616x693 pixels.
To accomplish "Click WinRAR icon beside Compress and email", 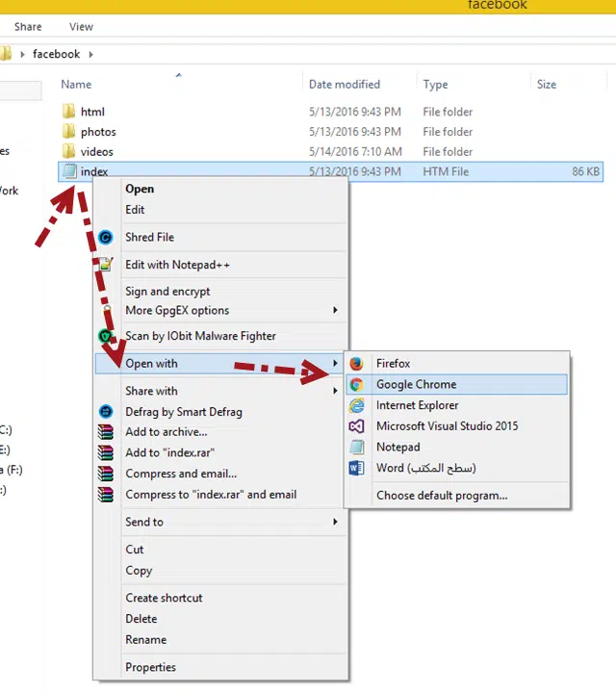I will point(105,474).
